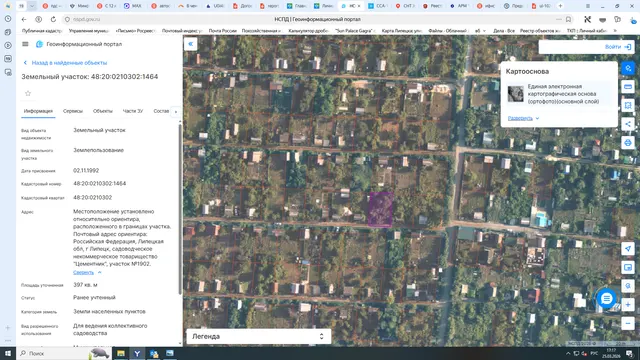The height and width of the screenshot is (360, 640).
Task: Open browser history clock icon in sidebar
Action: [x=8, y=19]
